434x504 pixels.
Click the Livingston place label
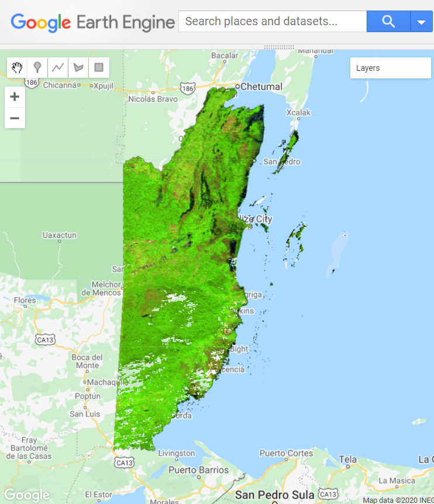[x=177, y=453]
